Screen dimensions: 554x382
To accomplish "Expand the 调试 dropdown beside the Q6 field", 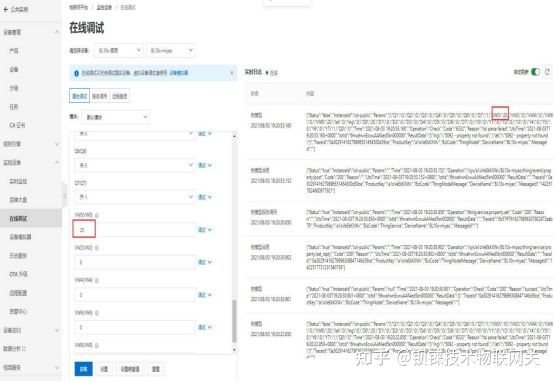I will coord(205,165).
